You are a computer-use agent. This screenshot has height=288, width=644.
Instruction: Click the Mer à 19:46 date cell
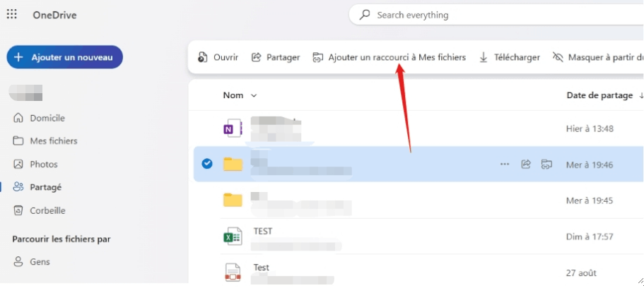[x=590, y=164]
